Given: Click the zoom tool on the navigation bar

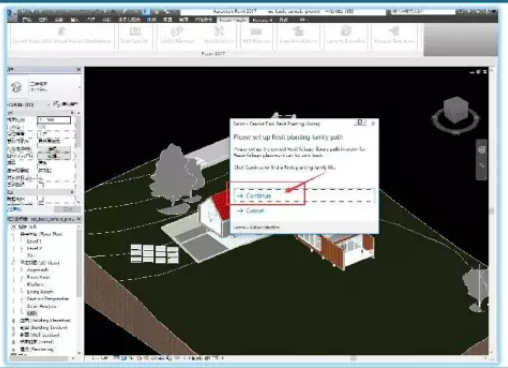Looking at the screenshot, I should point(482,166).
